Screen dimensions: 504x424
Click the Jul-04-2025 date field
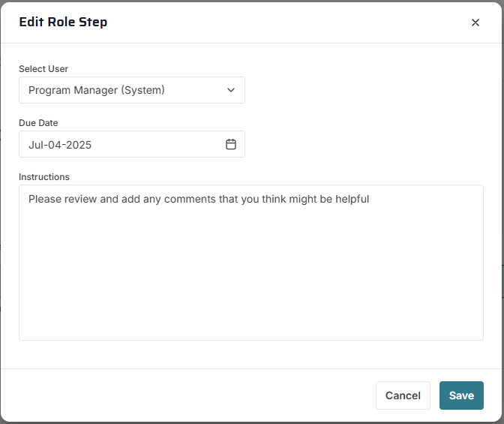[120, 145]
